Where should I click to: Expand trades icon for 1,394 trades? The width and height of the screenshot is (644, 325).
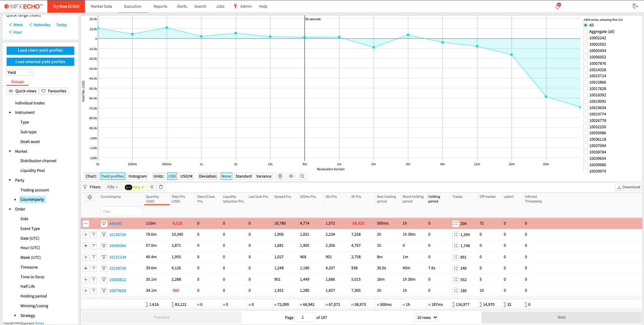(x=456, y=235)
